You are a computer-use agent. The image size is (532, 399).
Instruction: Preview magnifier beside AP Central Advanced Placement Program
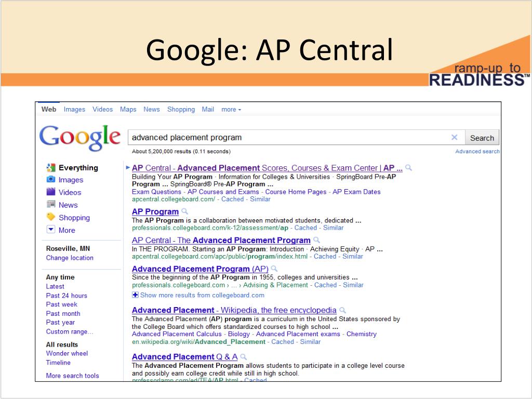[316, 240]
